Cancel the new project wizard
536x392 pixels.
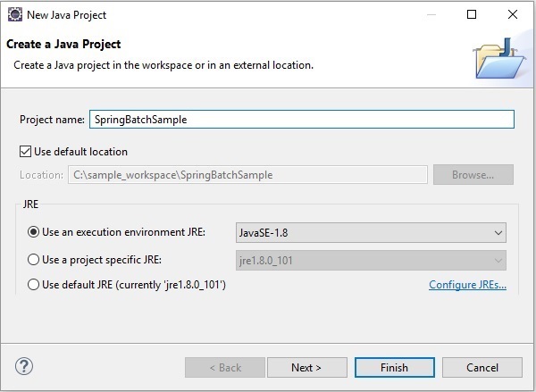(482, 367)
